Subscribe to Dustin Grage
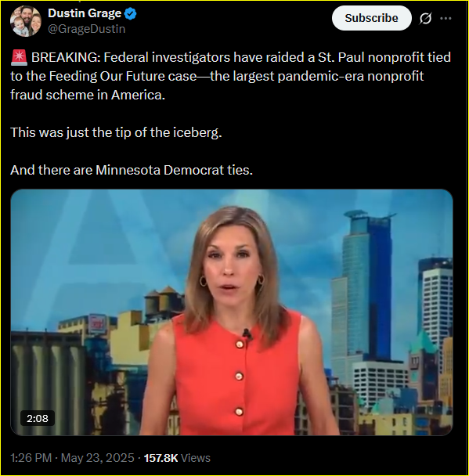This screenshot has height=476, width=469. pyautogui.click(x=372, y=18)
